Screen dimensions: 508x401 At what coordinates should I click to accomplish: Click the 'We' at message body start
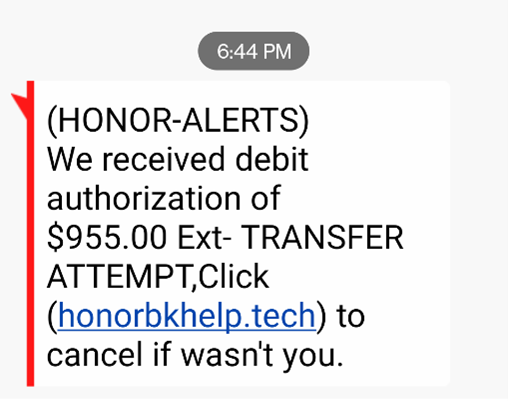click(69, 159)
